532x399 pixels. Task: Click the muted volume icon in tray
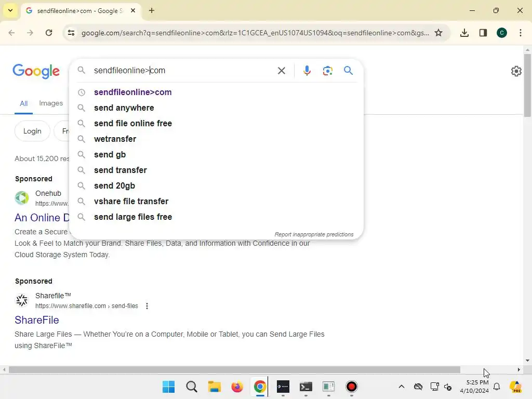448,387
